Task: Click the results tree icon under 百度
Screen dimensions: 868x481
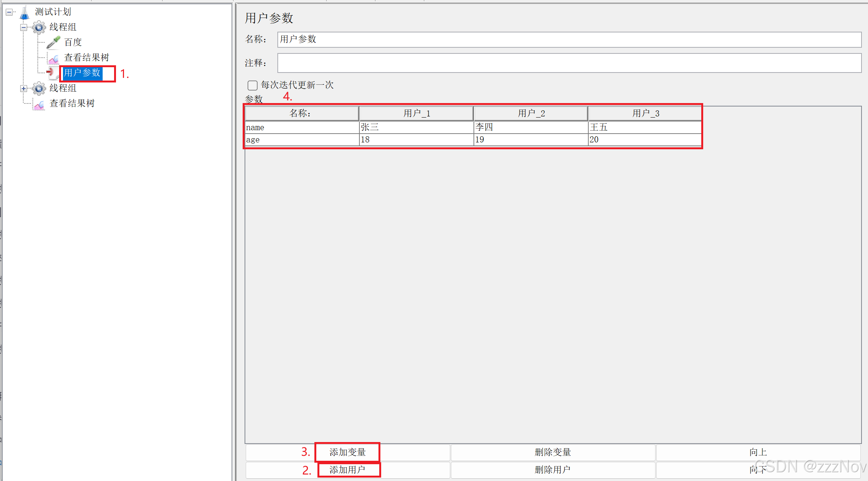Action: 53,58
